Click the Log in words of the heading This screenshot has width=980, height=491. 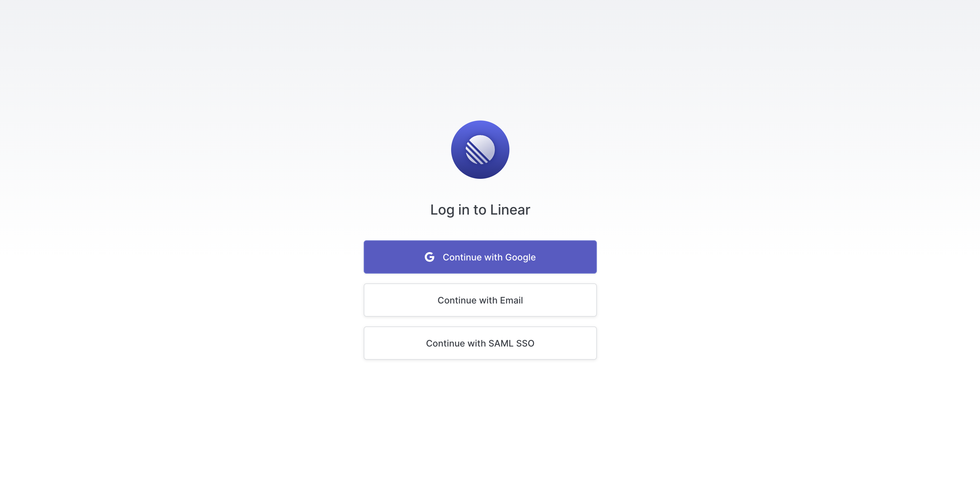tap(450, 210)
